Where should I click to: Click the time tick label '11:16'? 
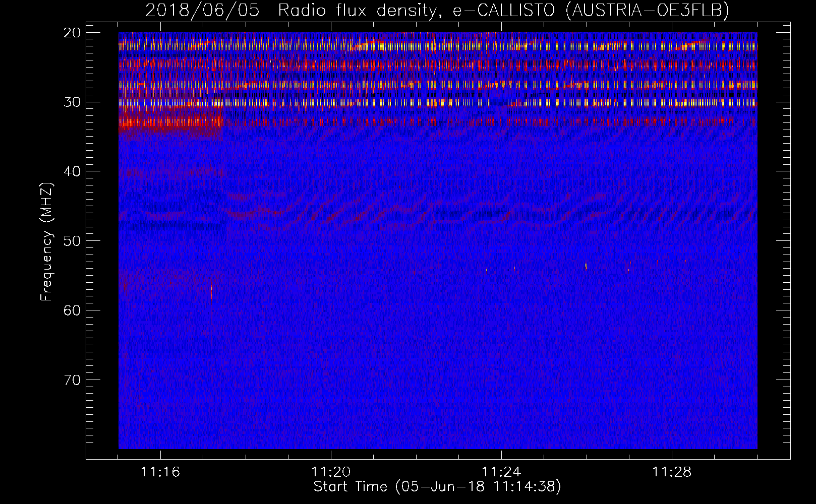point(160,472)
